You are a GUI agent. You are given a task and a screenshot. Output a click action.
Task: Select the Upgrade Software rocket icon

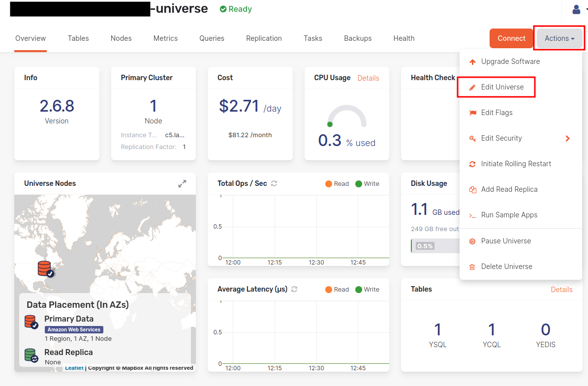[473, 61]
